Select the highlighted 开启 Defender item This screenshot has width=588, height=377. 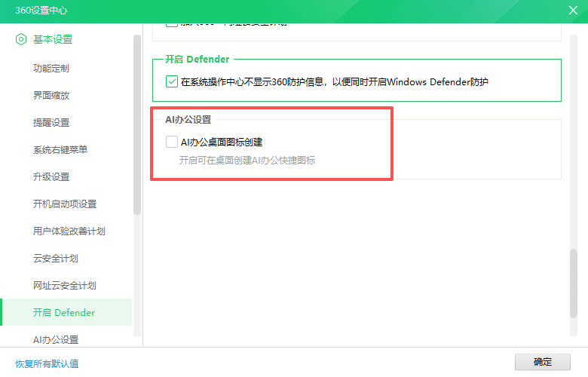[x=64, y=313]
